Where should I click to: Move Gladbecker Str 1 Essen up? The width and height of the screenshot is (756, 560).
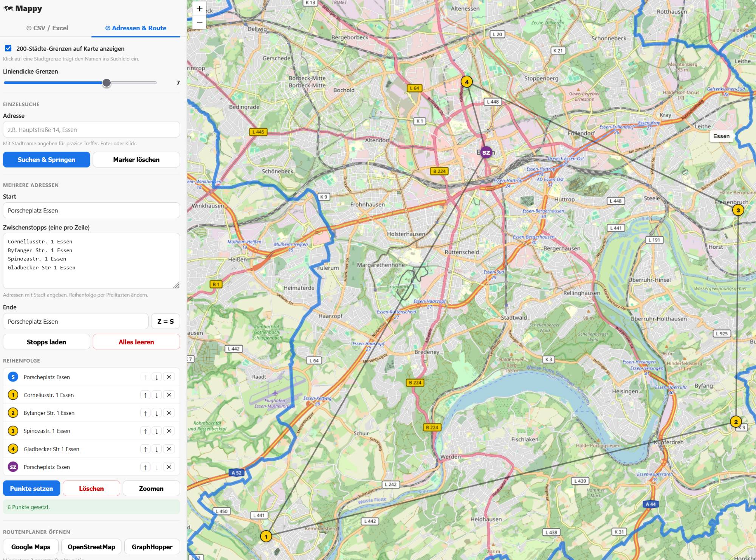coord(145,449)
